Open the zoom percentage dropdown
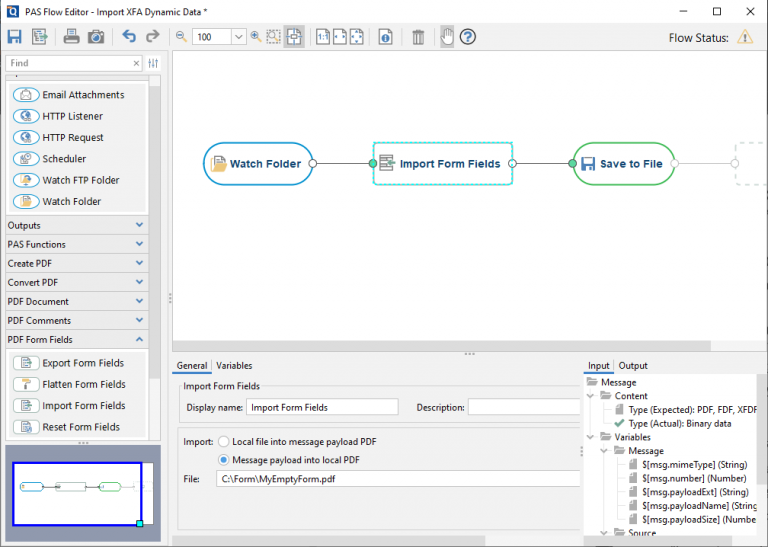The height and width of the screenshot is (547, 768). (239, 37)
